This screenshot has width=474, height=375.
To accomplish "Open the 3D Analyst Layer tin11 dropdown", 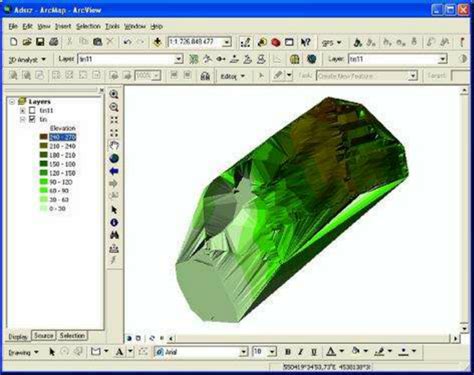I will pos(179,59).
